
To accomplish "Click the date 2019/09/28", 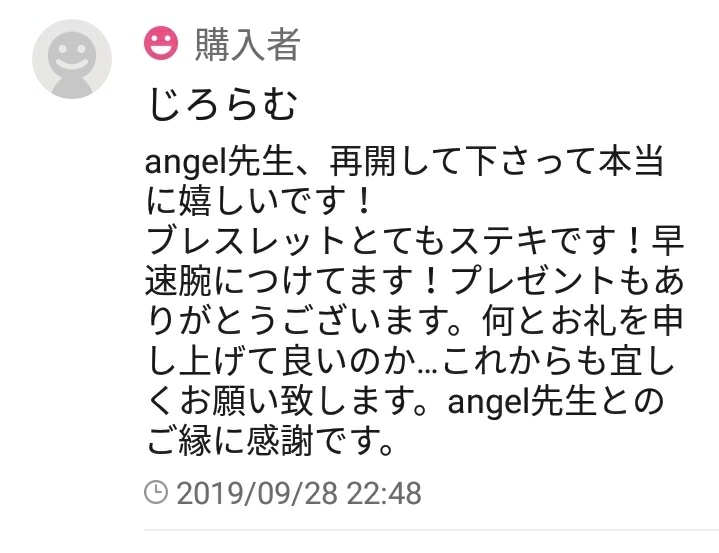I will (x=258, y=493).
